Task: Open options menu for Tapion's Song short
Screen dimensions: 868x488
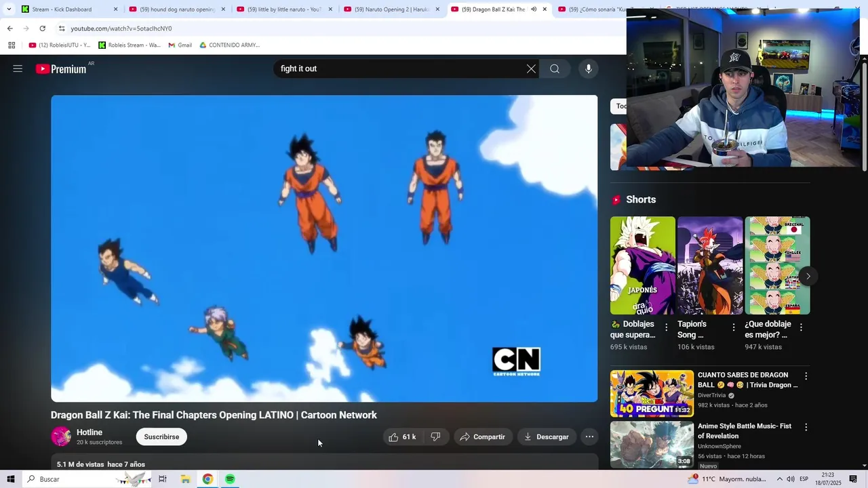Action: pyautogui.click(x=733, y=327)
